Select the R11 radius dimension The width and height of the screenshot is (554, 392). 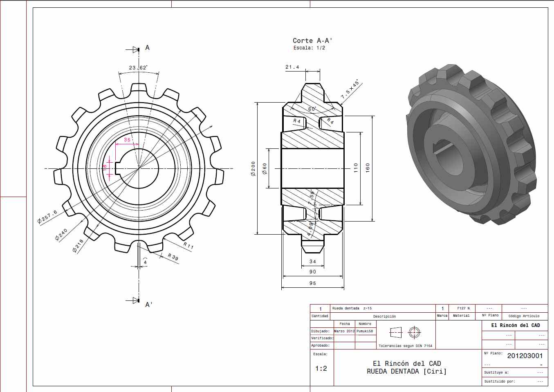coord(188,246)
